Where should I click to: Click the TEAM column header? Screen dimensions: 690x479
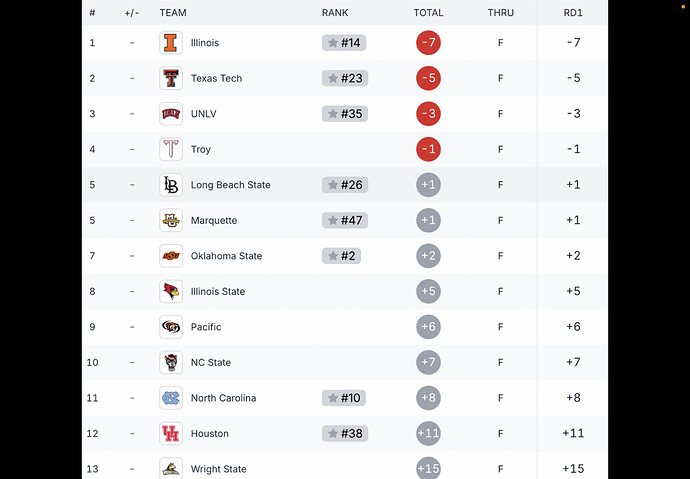click(x=173, y=13)
